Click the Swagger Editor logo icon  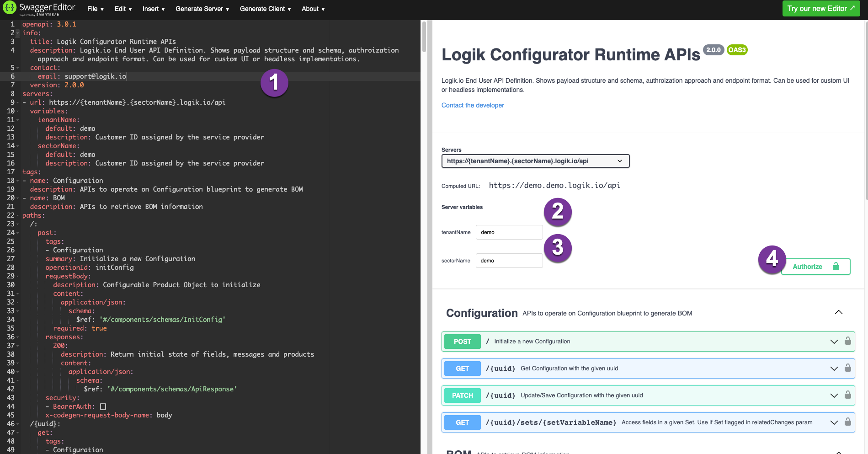click(9, 8)
